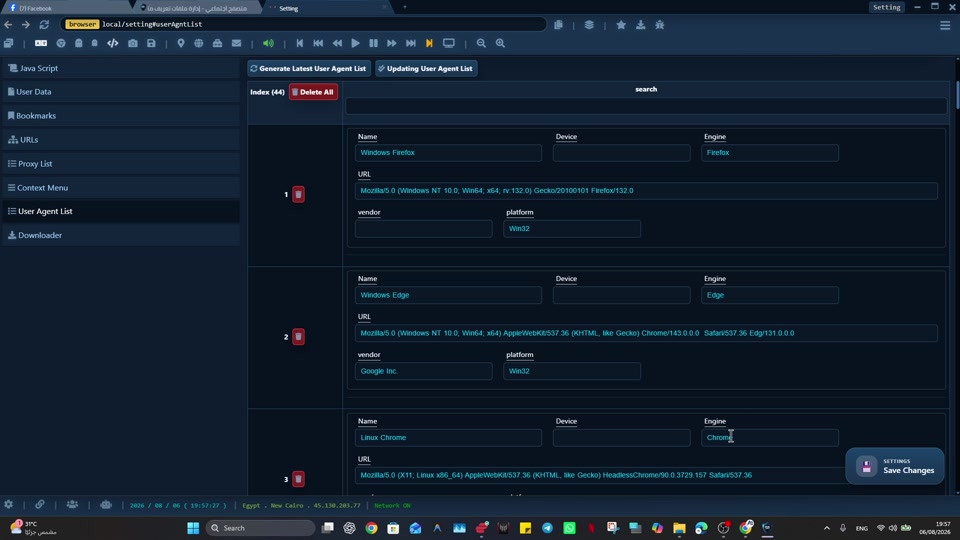The width and height of the screenshot is (960, 540).
Task: Select User Agent List in sidebar
Action: click(x=121, y=211)
